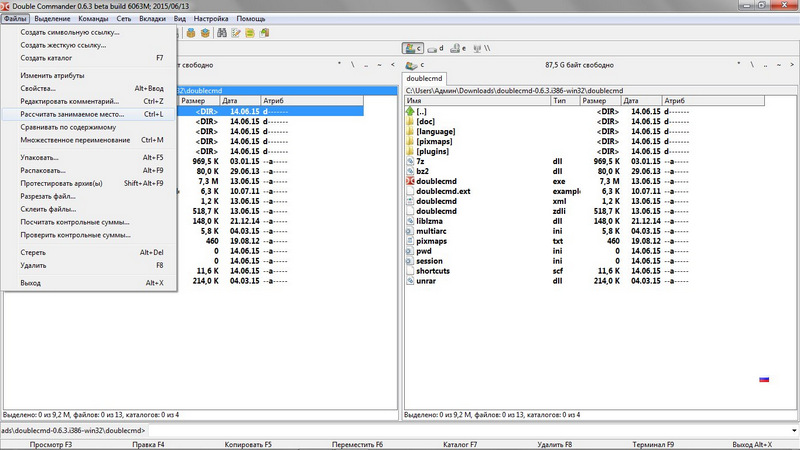Screen dimensions: 800x450
Task: Click the Каталог F7 button
Action: pos(460,444)
